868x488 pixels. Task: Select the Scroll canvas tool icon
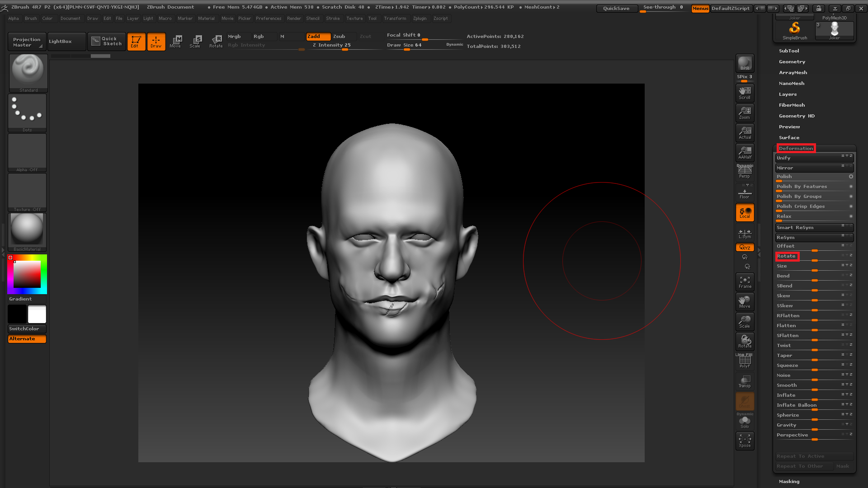(745, 93)
